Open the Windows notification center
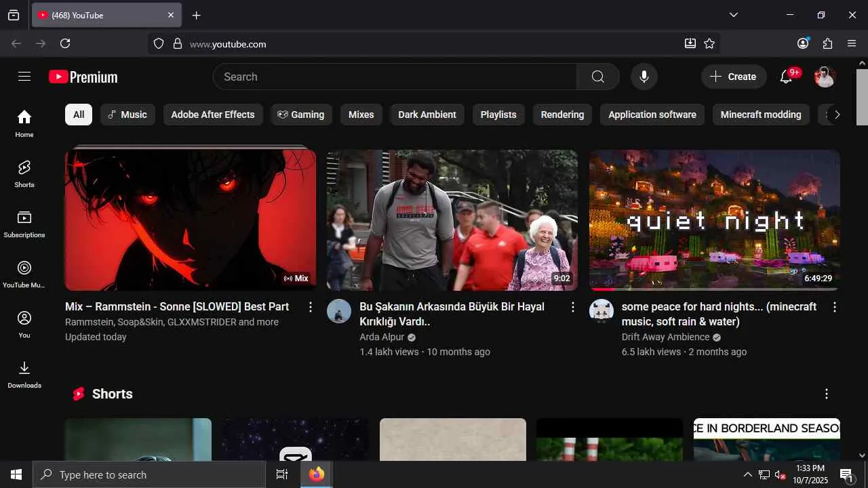 pos(847,474)
